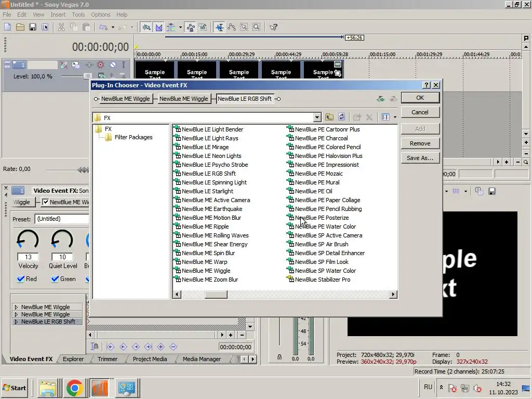Click the Remove button
The height and width of the screenshot is (399, 532).
(x=420, y=143)
